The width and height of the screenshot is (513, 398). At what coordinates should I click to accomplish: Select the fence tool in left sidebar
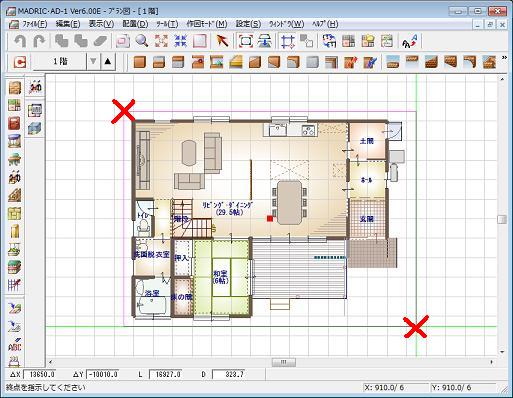15,284
